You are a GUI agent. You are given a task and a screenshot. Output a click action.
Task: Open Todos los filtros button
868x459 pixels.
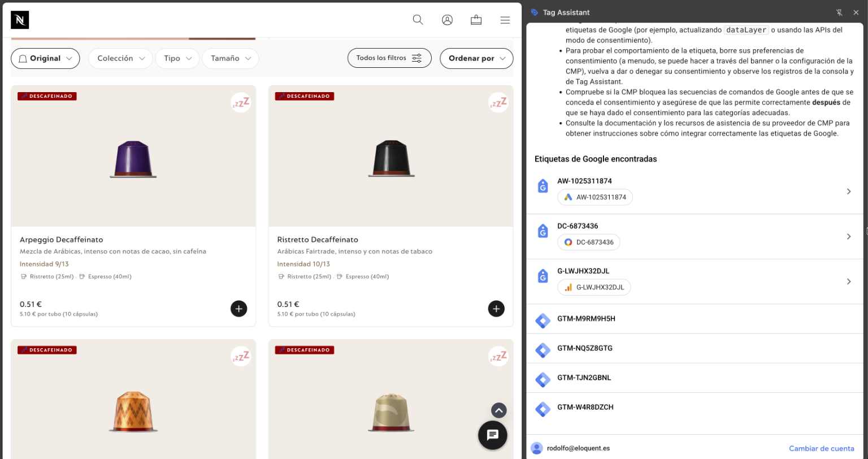389,58
